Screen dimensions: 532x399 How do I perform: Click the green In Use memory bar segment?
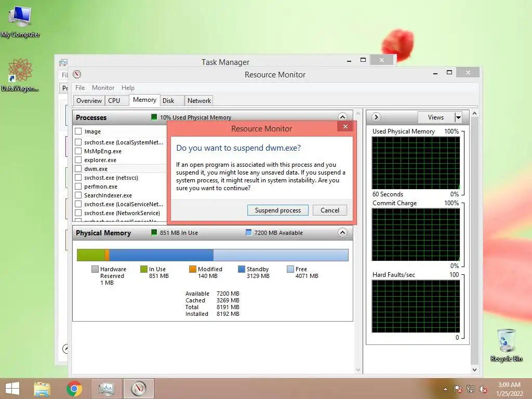coord(90,255)
